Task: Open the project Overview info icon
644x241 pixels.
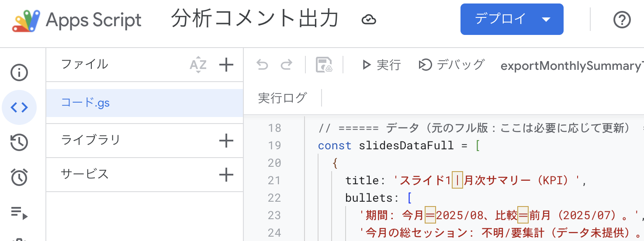Action: pyautogui.click(x=19, y=73)
